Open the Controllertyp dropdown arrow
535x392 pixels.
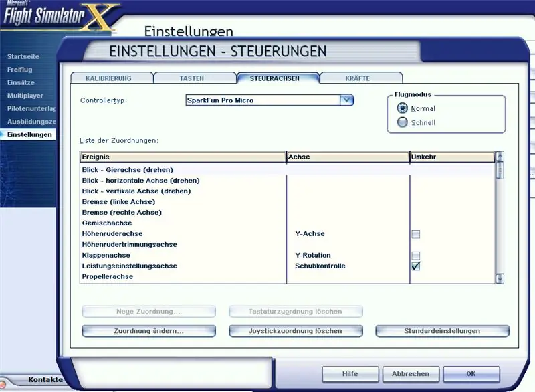(x=346, y=100)
